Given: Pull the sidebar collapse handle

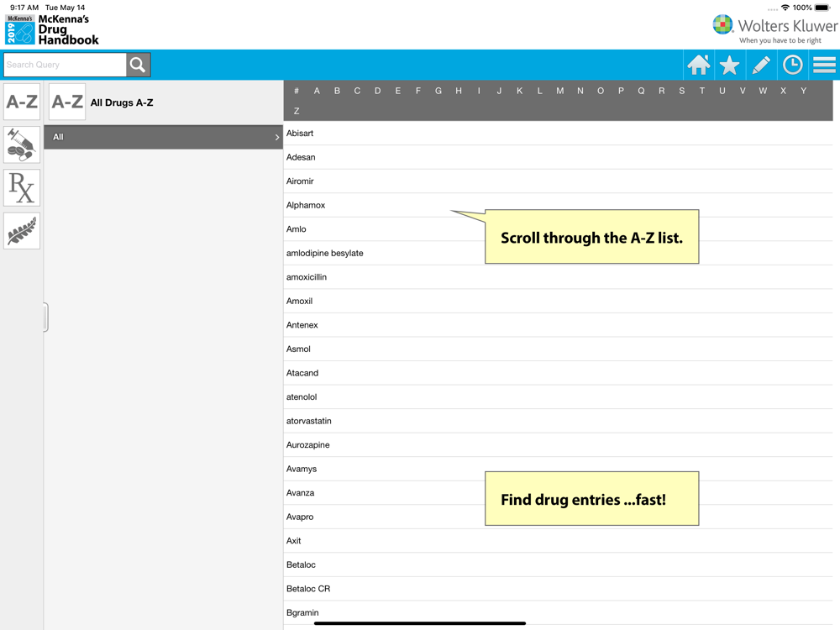Looking at the screenshot, I should [x=46, y=318].
